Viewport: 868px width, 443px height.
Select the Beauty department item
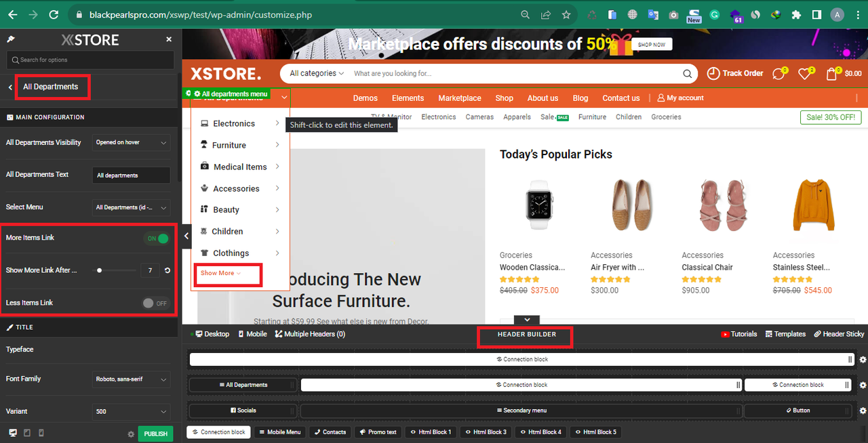coord(226,210)
